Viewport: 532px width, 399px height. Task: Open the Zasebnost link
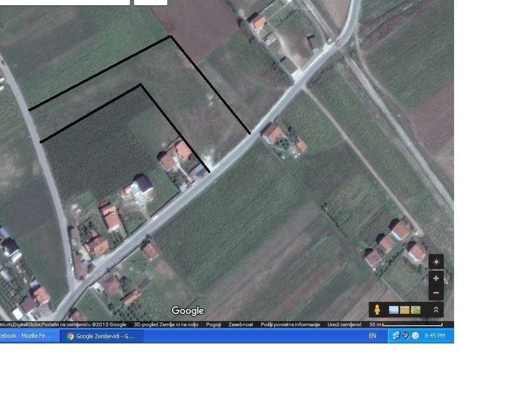(x=241, y=325)
